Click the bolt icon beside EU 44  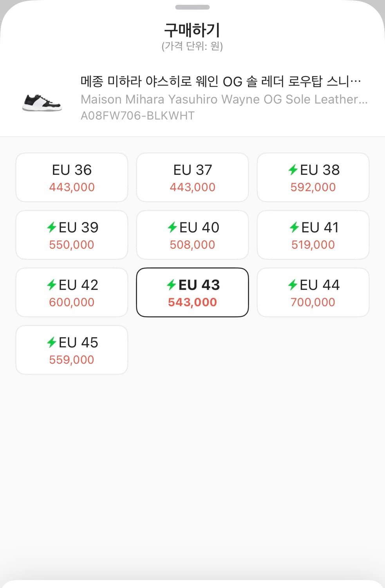click(293, 285)
